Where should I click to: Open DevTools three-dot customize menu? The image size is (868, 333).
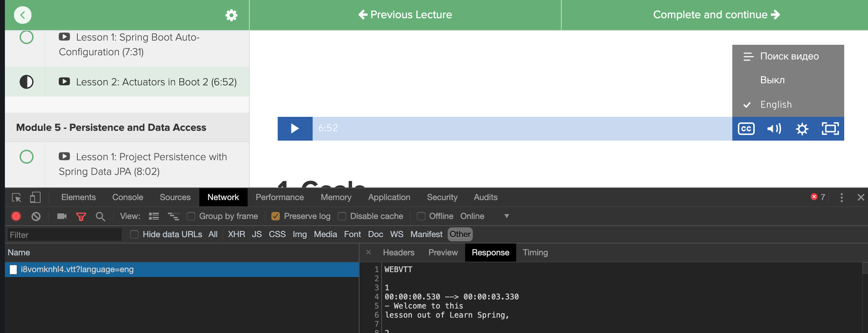(841, 197)
